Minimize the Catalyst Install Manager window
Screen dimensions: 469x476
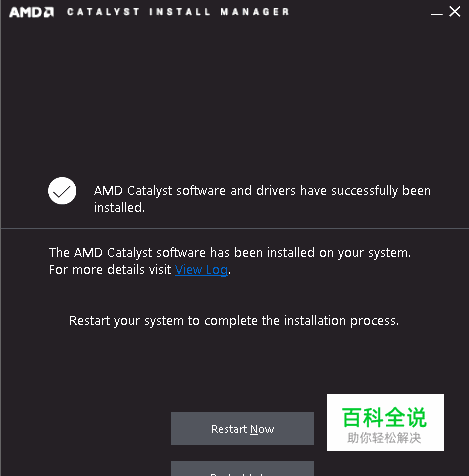click(x=437, y=12)
